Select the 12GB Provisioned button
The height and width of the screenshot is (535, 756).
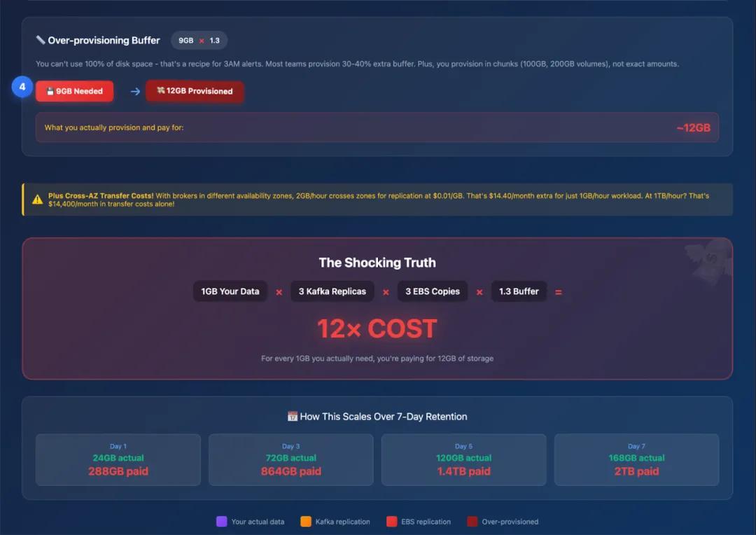[195, 91]
